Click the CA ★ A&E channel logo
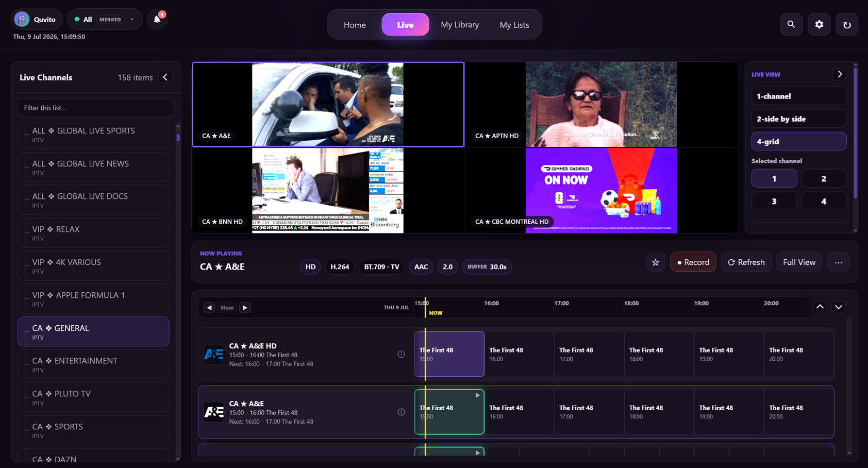Image resolution: width=868 pixels, height=468 pixels. click(x=213, y=412)
